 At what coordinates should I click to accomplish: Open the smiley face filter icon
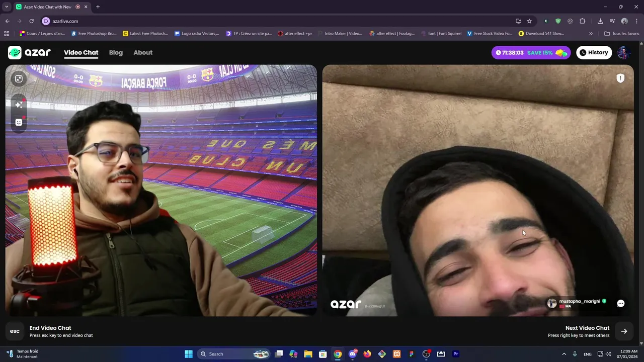click(19, 122)
